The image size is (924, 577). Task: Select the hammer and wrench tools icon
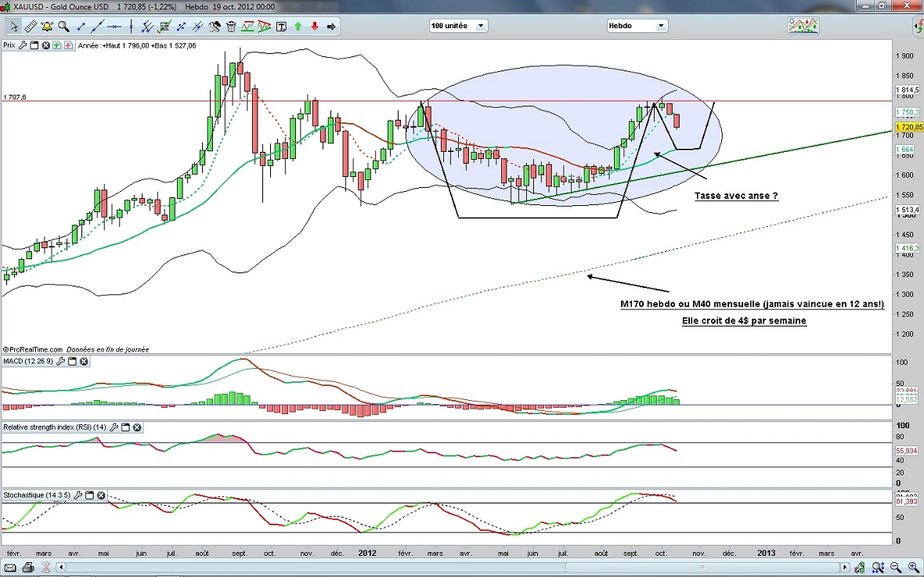pyautogui.click(x=215, y=27)
